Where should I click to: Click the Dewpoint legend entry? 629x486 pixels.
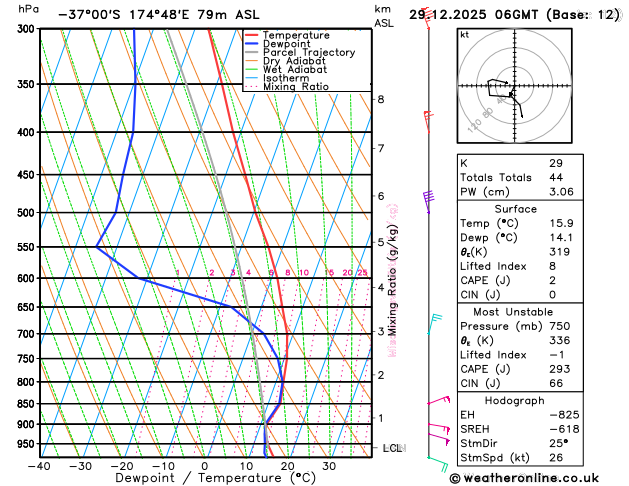click(x=286, y=44)
